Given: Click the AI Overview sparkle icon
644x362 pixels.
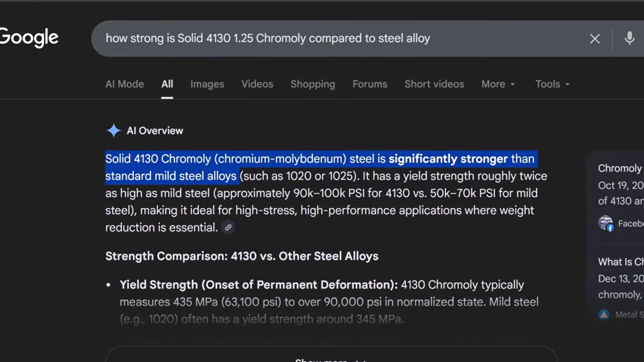Looking at the screenshot, I should (x=114, y=131).
